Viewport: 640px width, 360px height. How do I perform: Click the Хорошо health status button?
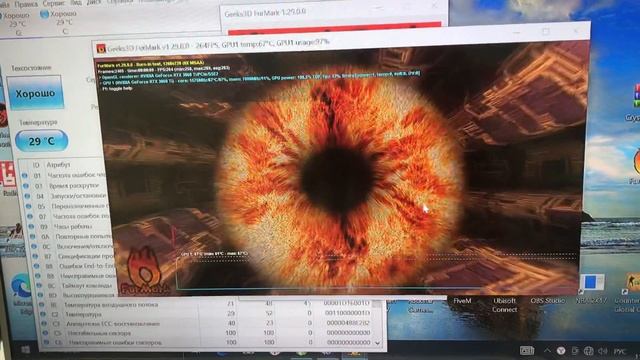point(35,93)
